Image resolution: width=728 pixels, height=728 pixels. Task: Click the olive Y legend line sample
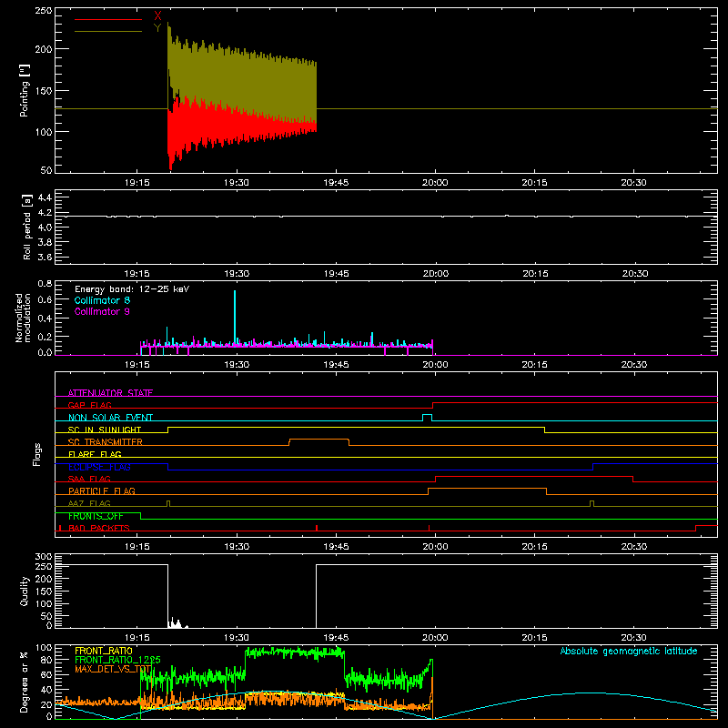[108, 32]
